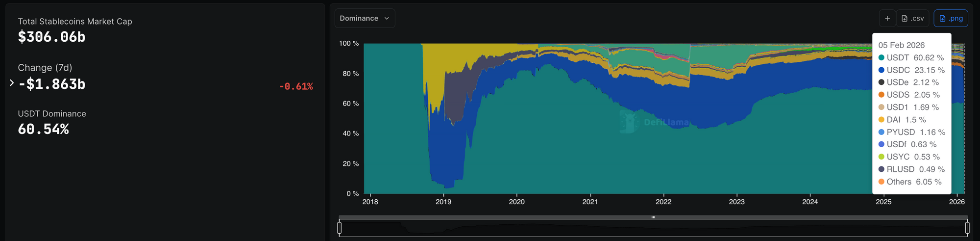Click the plus add-chart button

click(x=887, y=19)
